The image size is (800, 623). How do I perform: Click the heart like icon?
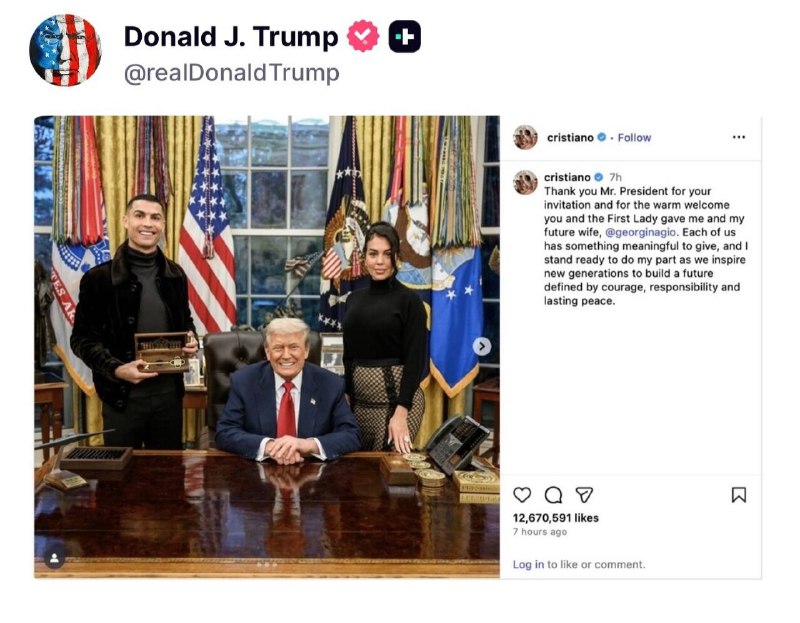[x=522, y=494]
